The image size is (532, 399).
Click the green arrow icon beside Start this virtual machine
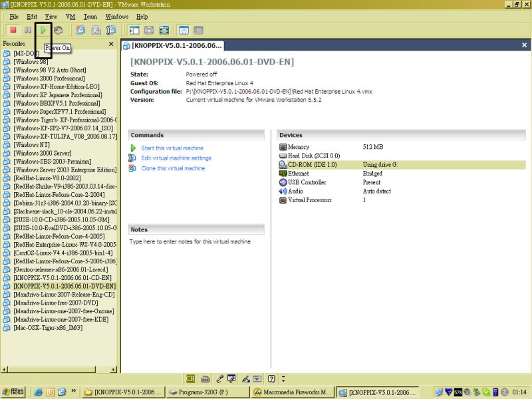click(133, 148)
